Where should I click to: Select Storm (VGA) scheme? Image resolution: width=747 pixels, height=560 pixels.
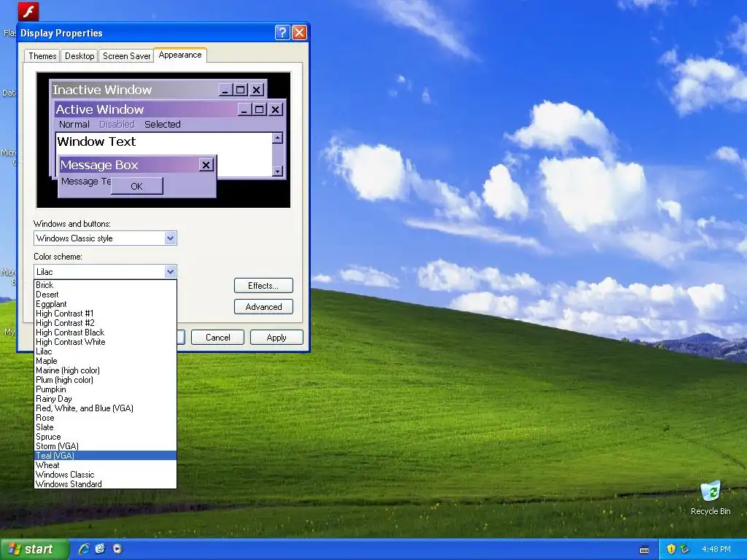[x=105, y=446]
